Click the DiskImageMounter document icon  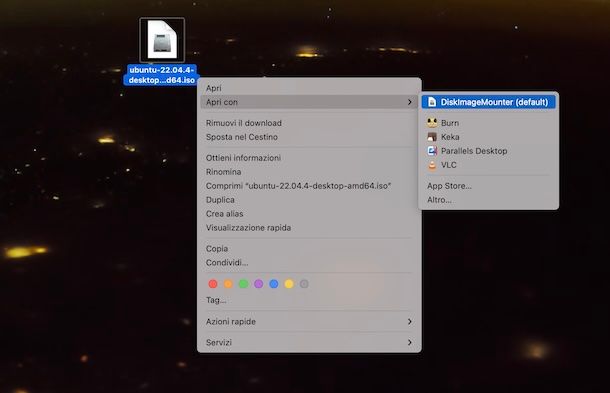click(x=432, y=102)
